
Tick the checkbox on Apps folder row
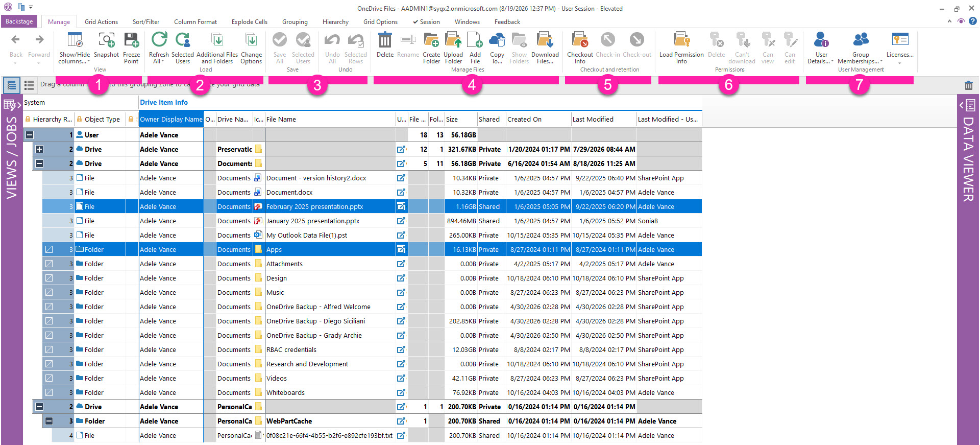click(49, 250)
